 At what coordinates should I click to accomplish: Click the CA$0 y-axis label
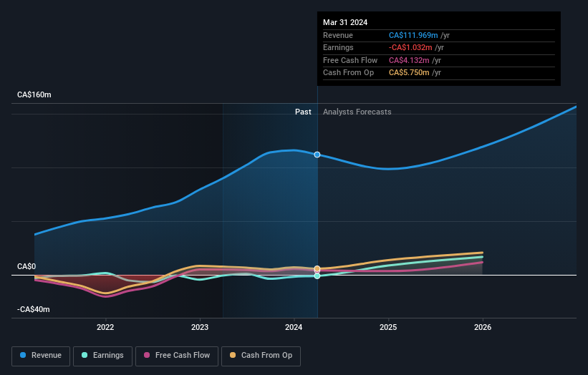(26, 266)
